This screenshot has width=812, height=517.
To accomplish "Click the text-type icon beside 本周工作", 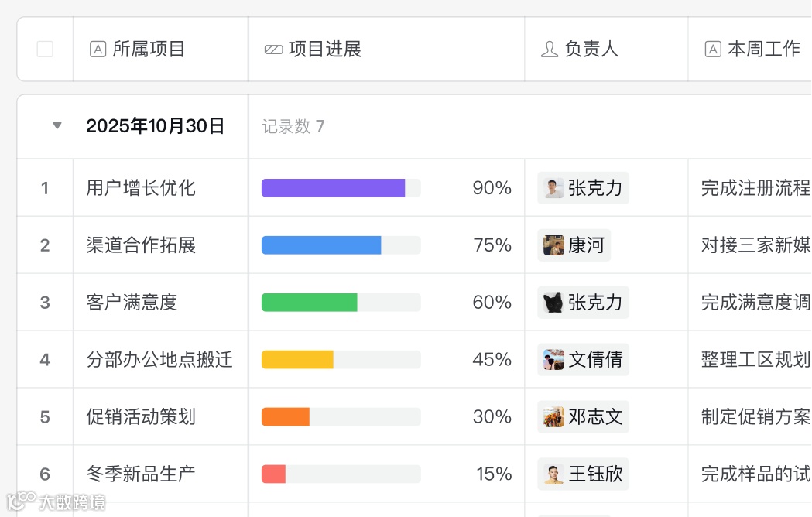I will (713, 50).
